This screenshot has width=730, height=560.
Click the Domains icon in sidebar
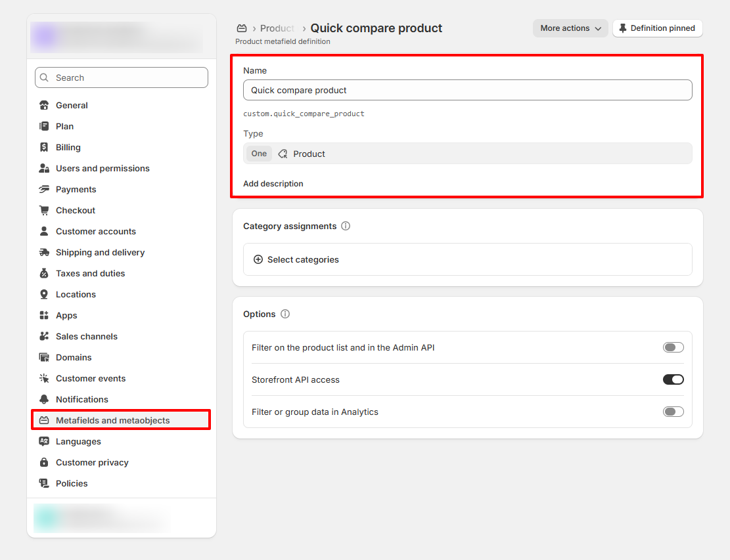tap(44, 357)
